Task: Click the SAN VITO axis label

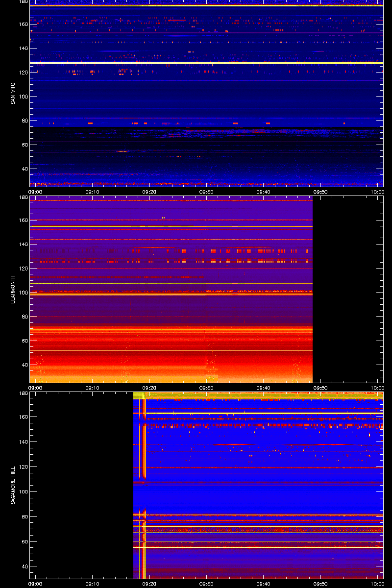Action: point(13,93)
